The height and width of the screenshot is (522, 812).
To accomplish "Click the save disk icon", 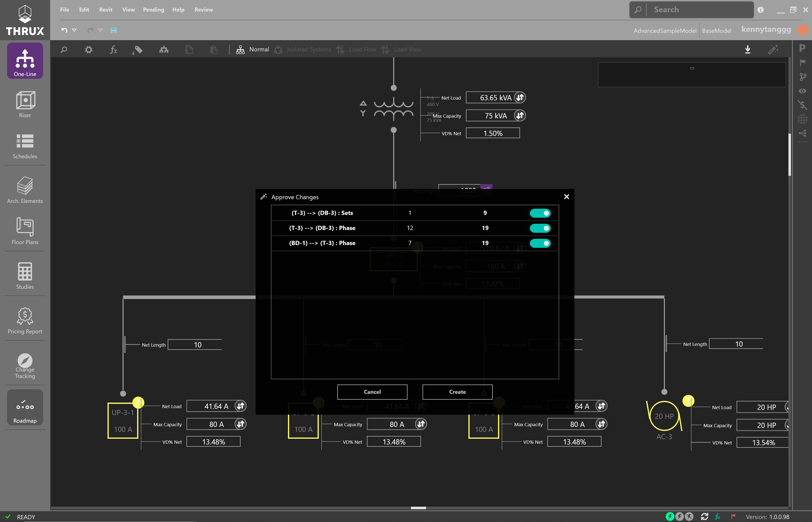I will click(114, 31).
